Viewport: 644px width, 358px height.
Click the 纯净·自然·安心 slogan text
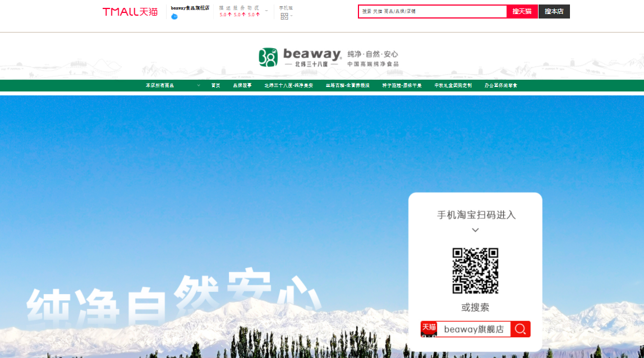(x=372, y=54)
